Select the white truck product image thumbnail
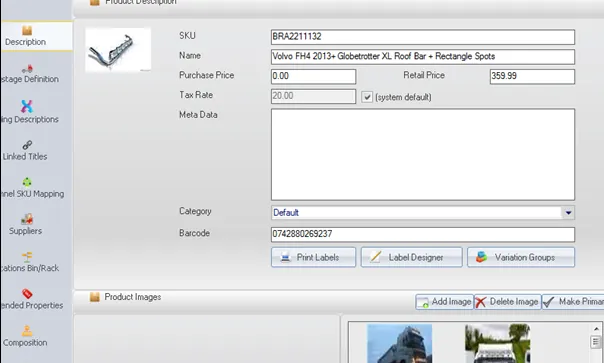Viewport: 604px width, 363px height. point(497,343)
